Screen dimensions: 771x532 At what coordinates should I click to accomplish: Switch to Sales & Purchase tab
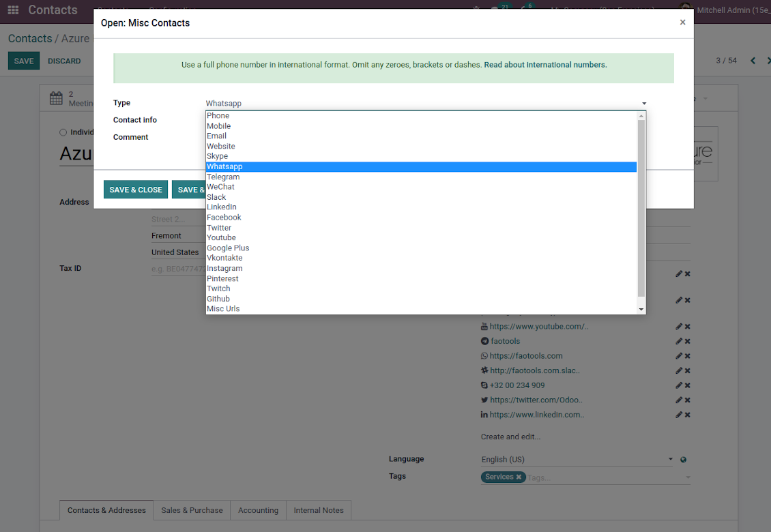192,510
